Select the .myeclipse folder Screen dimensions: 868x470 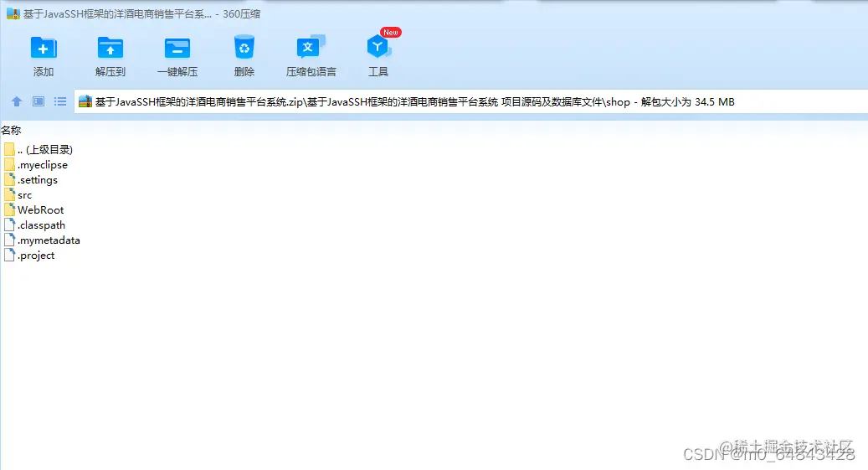click(36, 164)
